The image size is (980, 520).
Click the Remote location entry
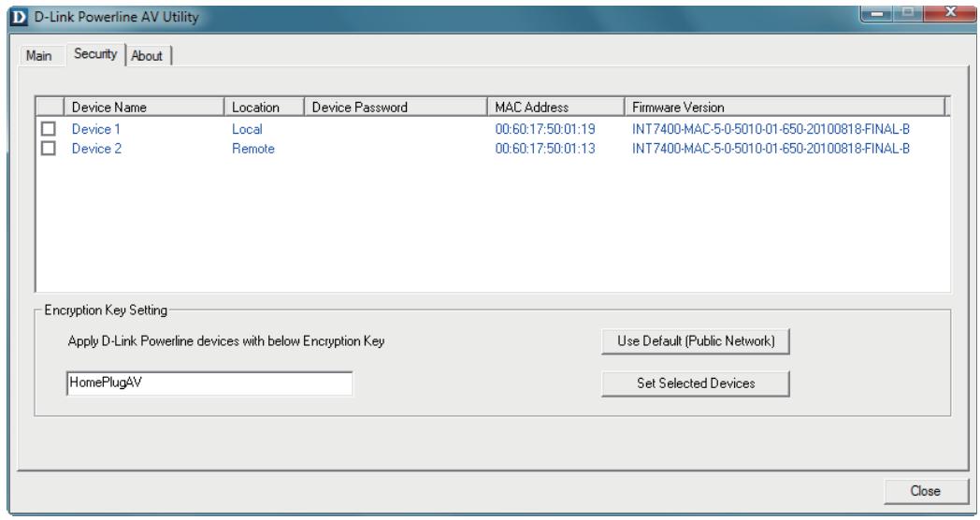pyautogui.click(x=253, y=149)
